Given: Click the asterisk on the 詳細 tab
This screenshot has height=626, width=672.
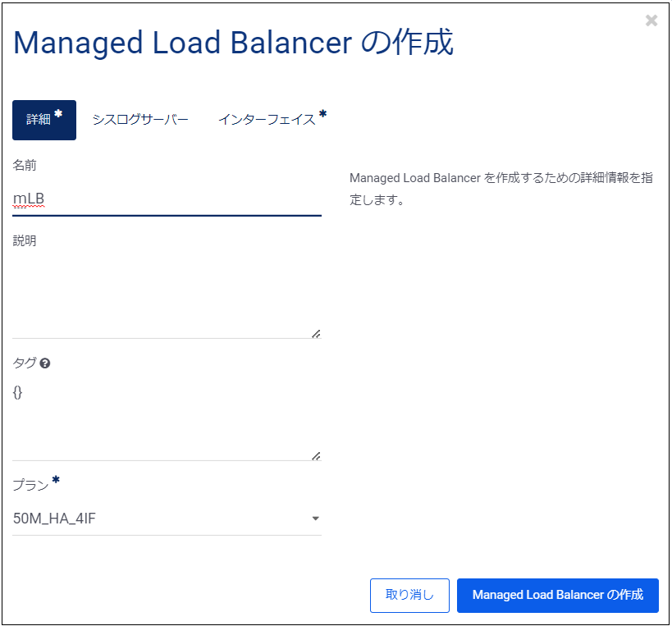Looking at the screenshot, I should point(58,113).
